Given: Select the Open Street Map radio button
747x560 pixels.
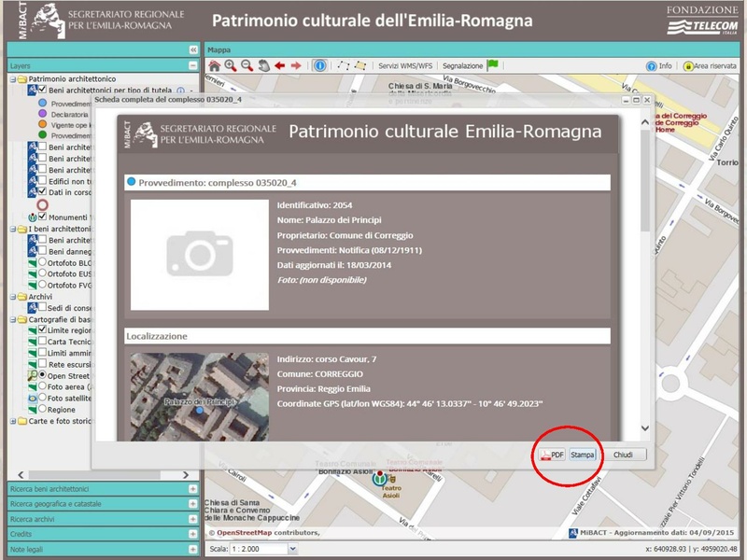Looking at the screenshot, I should 41,373.
